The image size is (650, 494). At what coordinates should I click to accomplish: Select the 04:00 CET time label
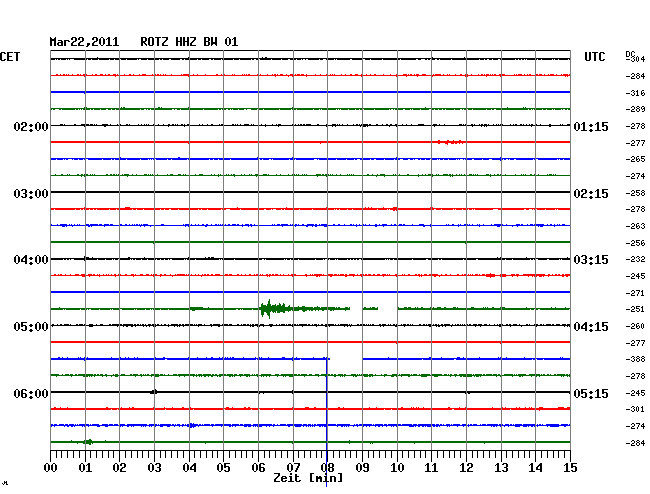pyautogui.click(x=31, y=260)
